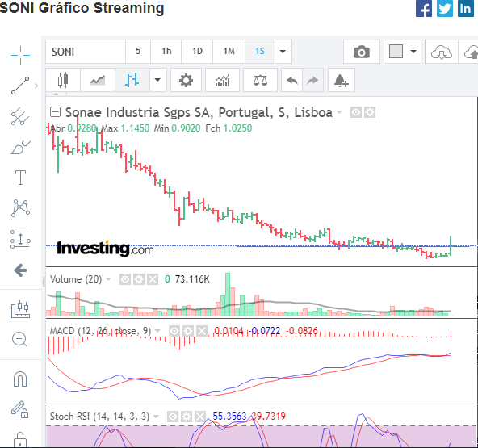
Task: Expand the trend line tool submenu arrow
Action: click(36, 86)
